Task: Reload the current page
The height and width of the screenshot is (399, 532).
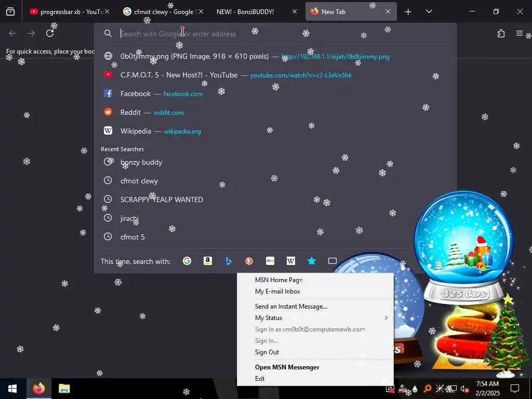Action: pyautogui.click(x=50, y=33)
